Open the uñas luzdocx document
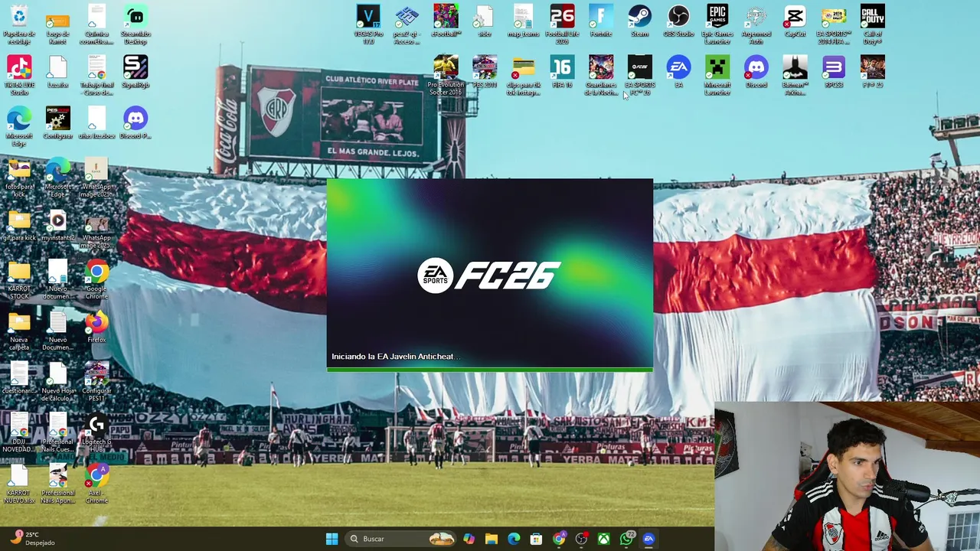Screen dimensions: 980x551 (x=96, y=123)
